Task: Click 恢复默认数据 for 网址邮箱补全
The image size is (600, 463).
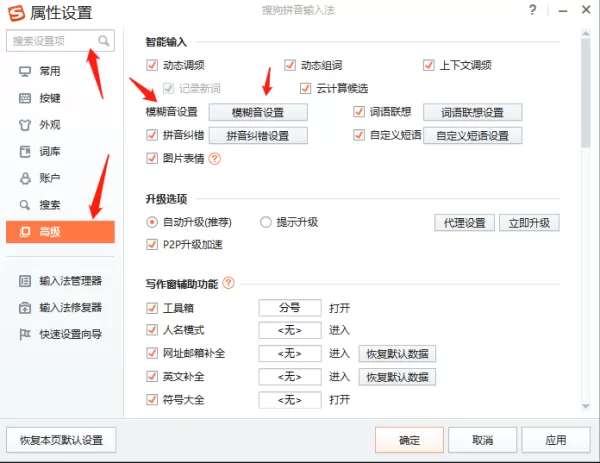Action: 397,354
